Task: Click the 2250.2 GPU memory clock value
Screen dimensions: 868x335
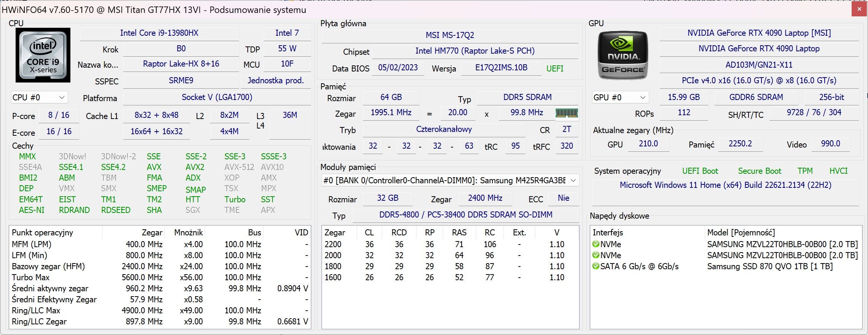Action: (740, 144)
